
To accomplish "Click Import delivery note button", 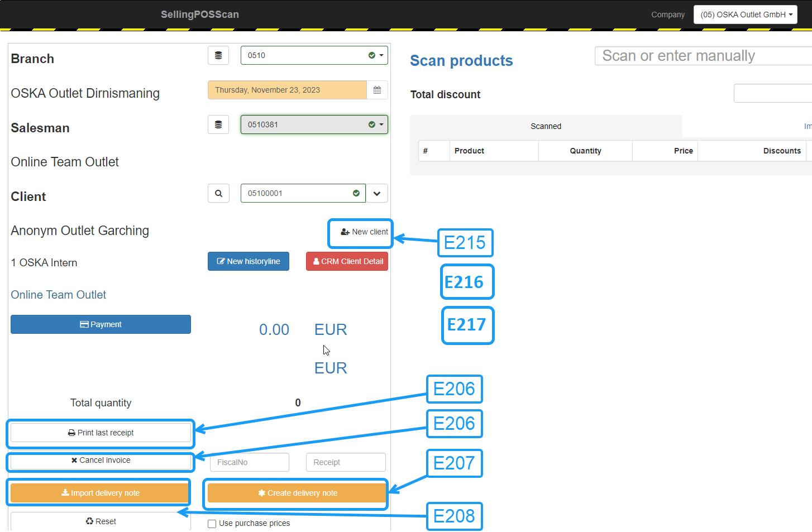I will [101, 493].
